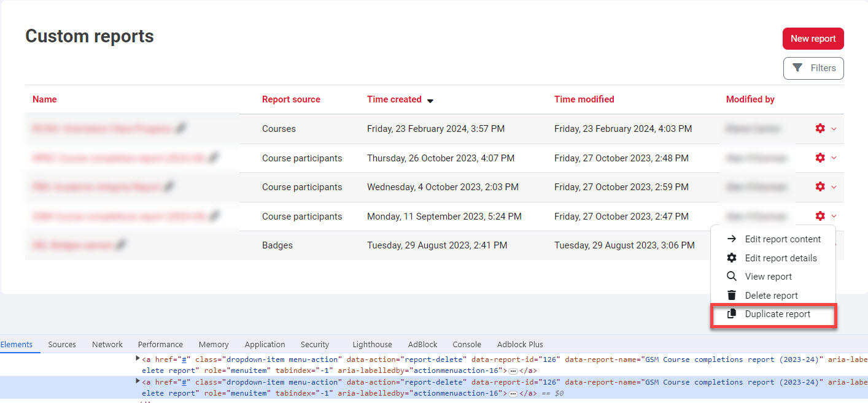
Task: Click the blurred report name in the Courses row
Action: click(x=101, y=129)
